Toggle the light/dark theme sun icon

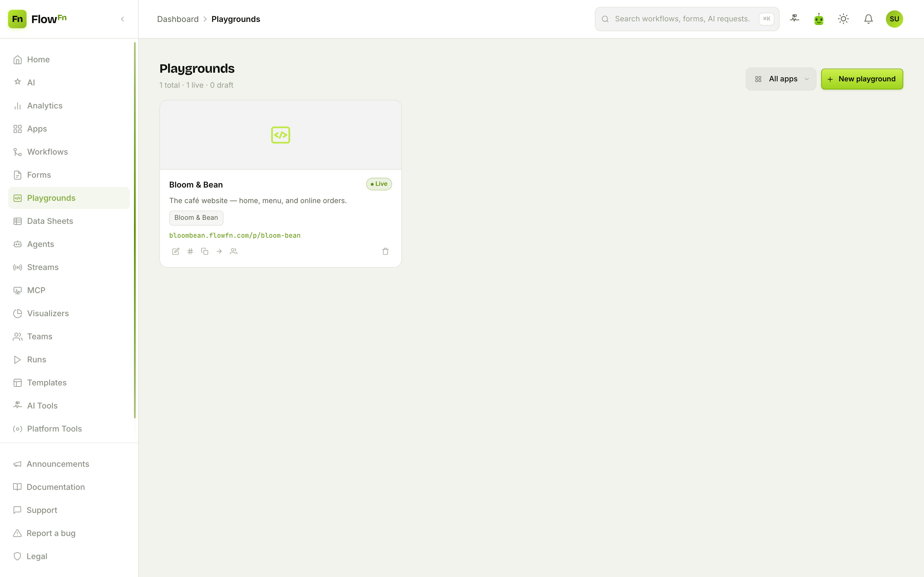[x=843, y=19]
